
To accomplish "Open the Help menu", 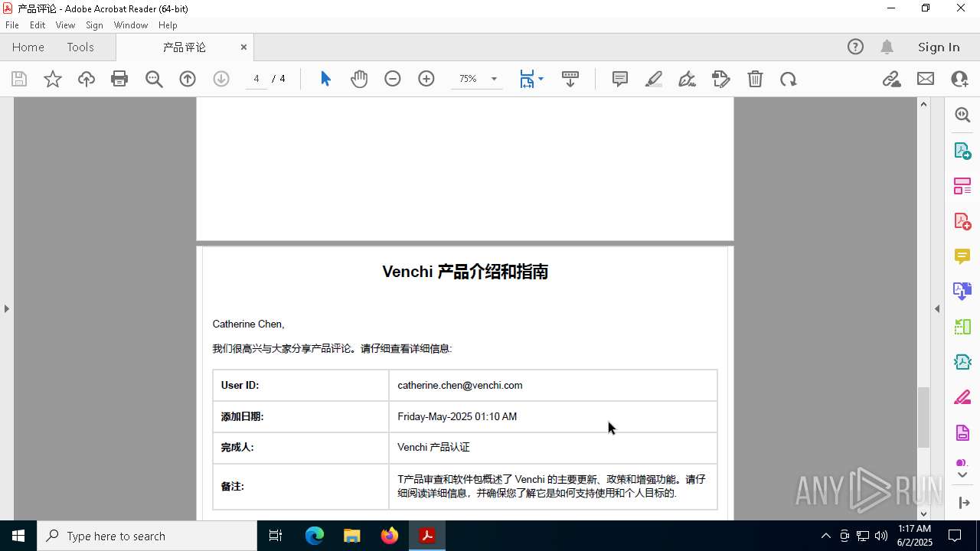I will (x=168, y=25).
